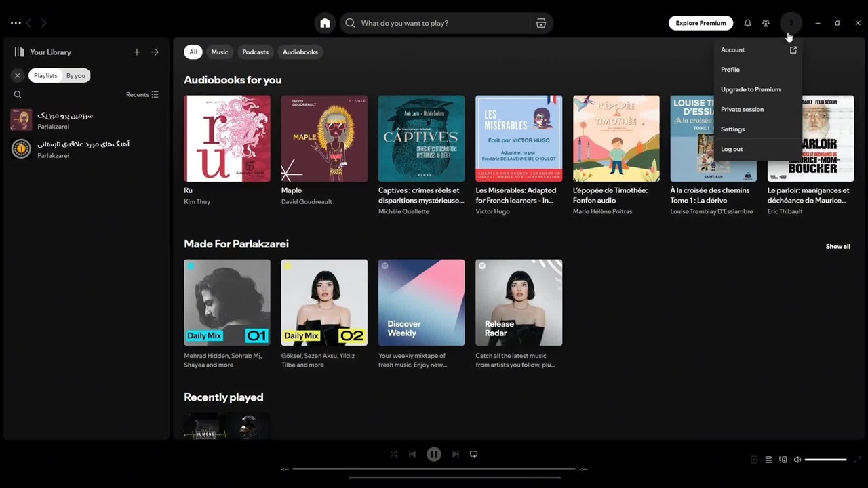Screen dimensions: 868x488
Task: Search within Your Library magnifier icon
Action: pos(18,95)
